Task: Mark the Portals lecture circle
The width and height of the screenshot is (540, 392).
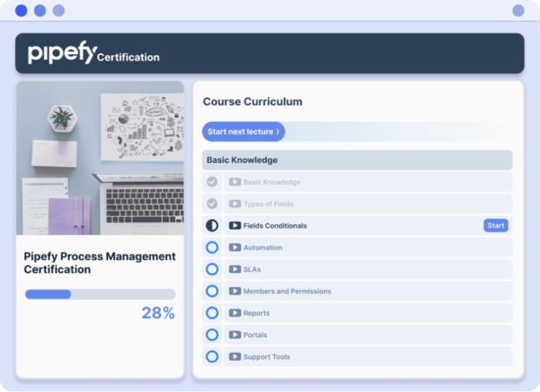Action: tap(212, 335)
